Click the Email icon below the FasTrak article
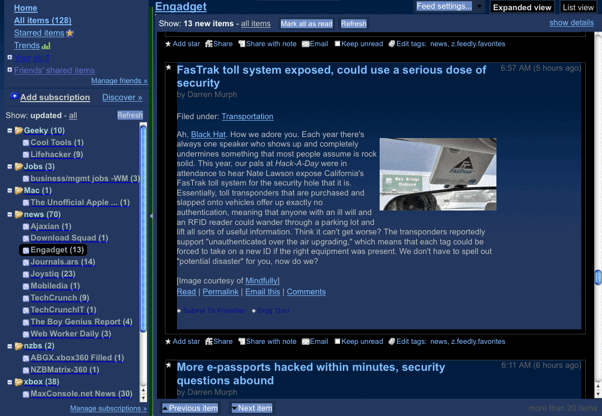602x416 pixels. pyautogui.click(x=306, y=342)
